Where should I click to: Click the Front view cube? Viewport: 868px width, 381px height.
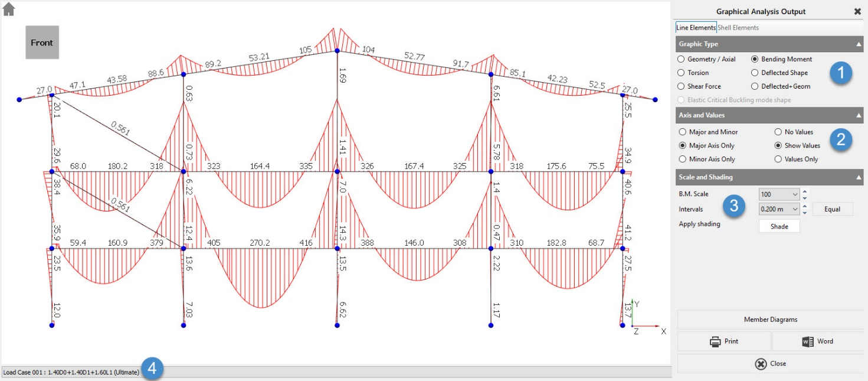click(42, 43)
